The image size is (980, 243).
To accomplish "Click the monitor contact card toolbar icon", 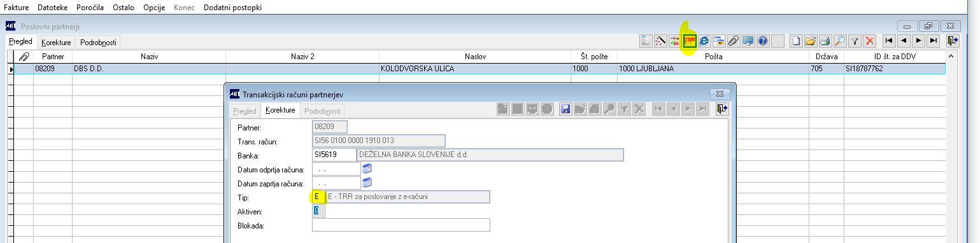I will pyautogui.click(x=748, y=41).
